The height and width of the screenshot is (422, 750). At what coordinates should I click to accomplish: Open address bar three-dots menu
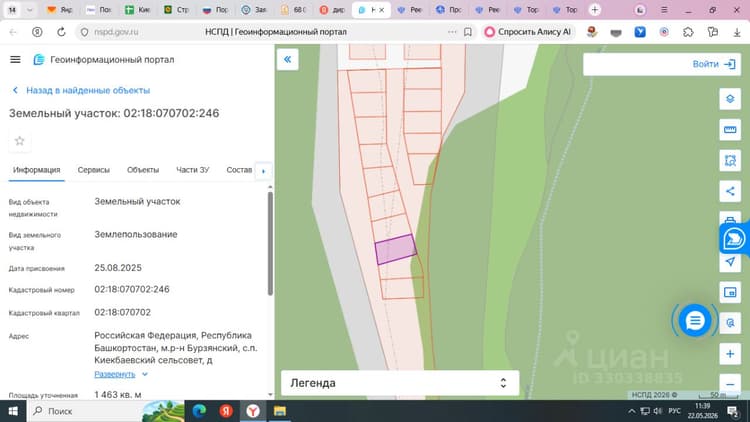pos(452,32)
